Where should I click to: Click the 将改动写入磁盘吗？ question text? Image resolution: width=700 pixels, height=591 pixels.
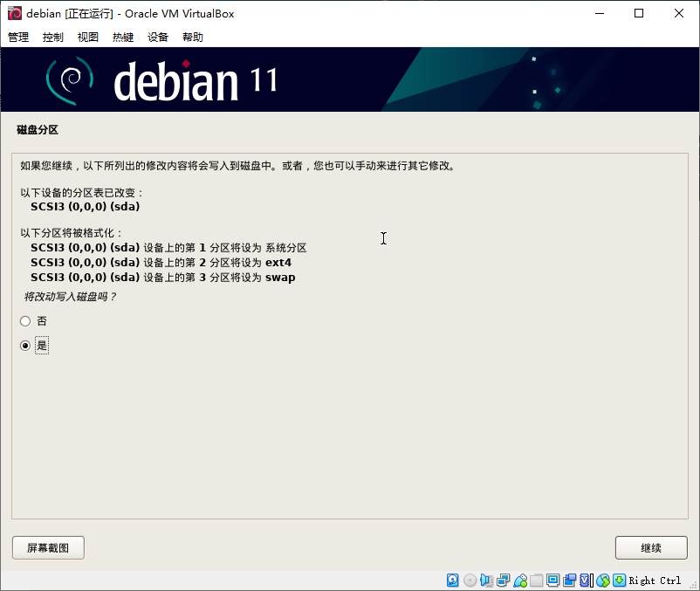click(70, 297)
